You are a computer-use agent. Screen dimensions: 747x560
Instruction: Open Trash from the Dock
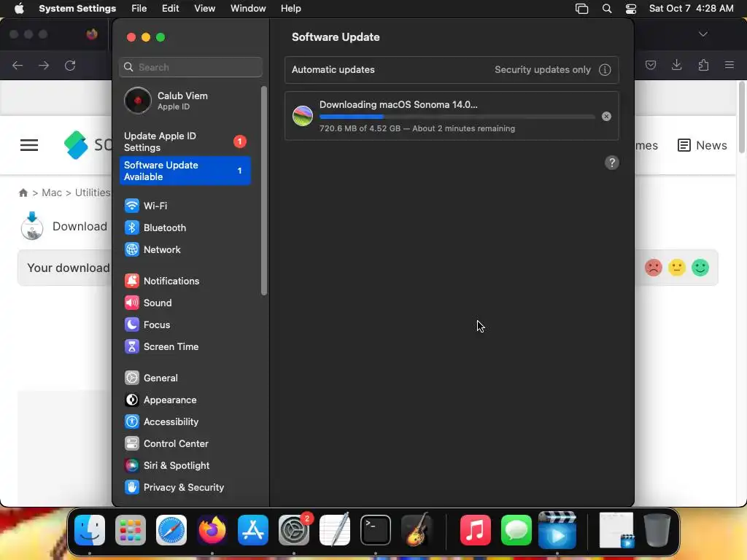pos(657,530)
